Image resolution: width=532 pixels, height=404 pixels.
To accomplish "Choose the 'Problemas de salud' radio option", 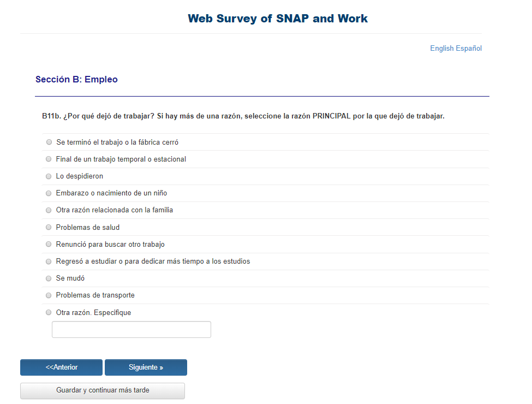I will [49, 227].
